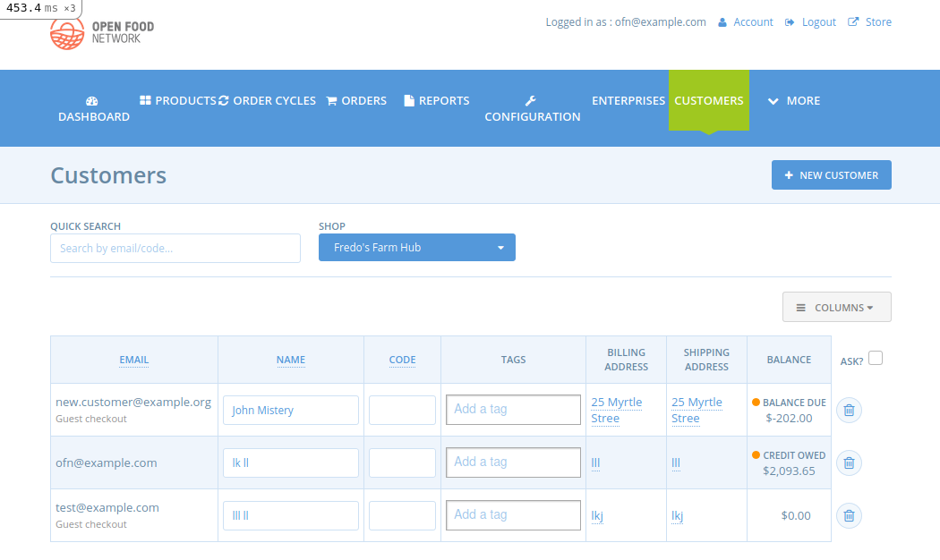
Task: Add a tag for ofn@example.com
Action: [x=513, y=462]
